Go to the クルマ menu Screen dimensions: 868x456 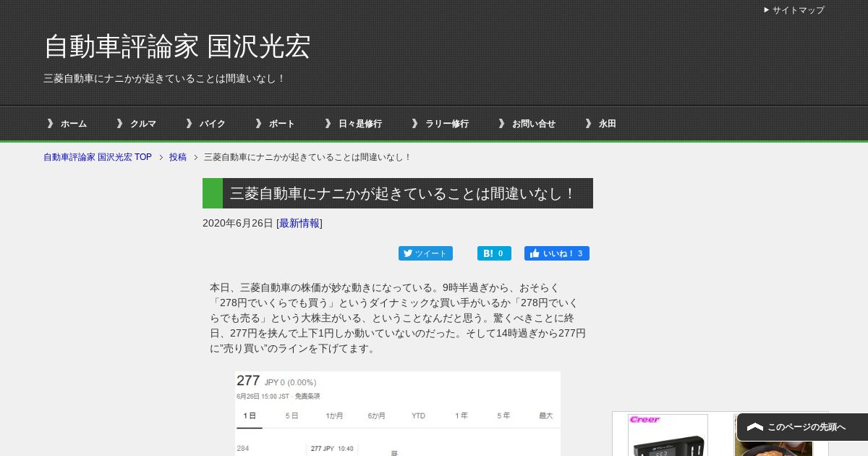(x=136, y=124)
